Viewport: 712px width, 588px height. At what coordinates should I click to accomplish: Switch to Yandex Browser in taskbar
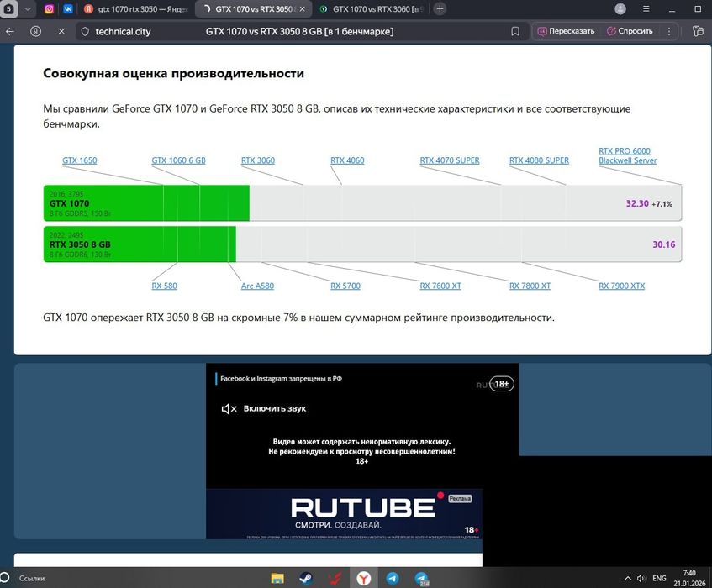click(x=364, y=578)
